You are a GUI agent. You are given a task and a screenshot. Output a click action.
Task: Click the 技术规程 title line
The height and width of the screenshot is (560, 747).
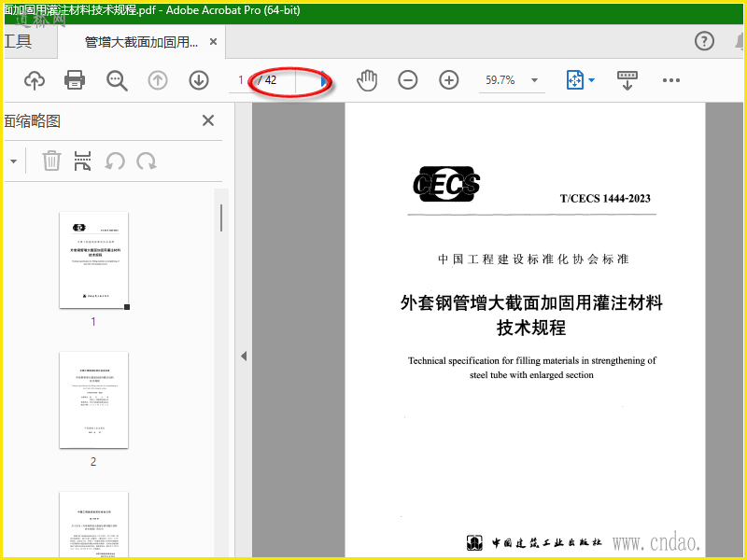(x=531, y=328)
